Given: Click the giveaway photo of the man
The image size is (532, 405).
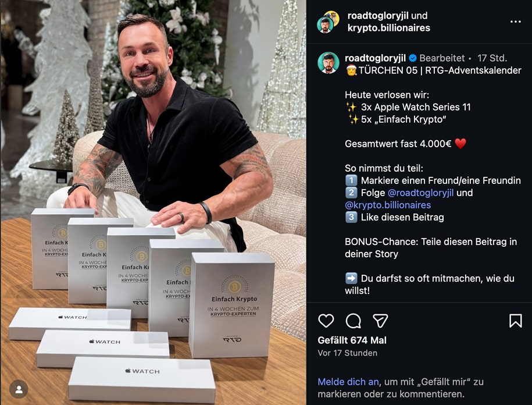Looking at the screenshot, I should [x=153, y=202].
